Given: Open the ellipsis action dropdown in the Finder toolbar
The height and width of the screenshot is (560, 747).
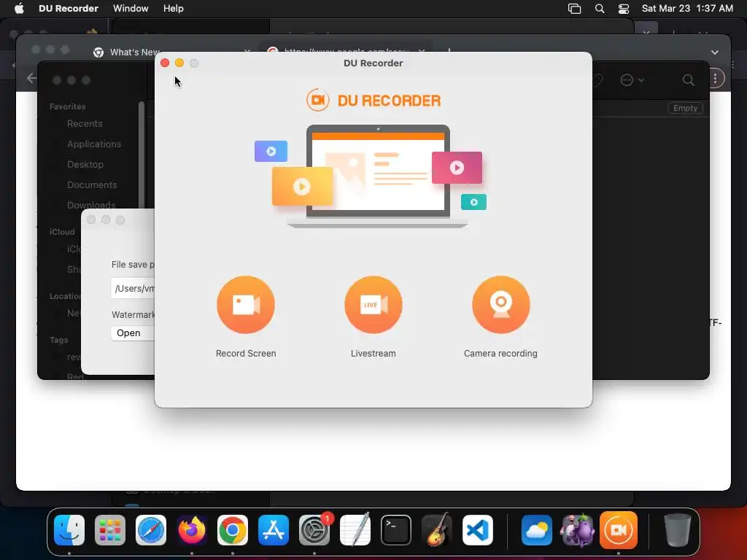Looking at the screenshot, I should tap(632, 80).
